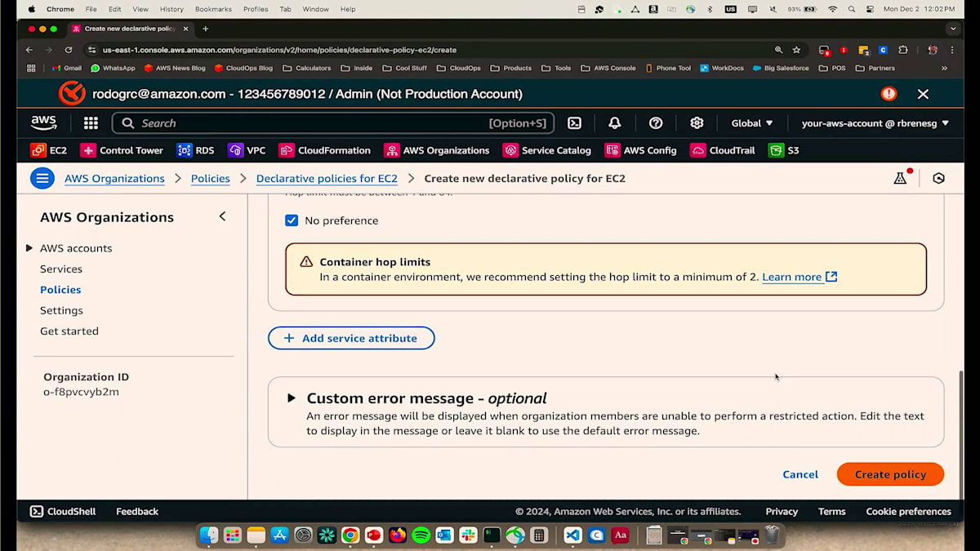This screenshot has height=551, width=980.
Task: Click the AWS logo home icon
Action: (x=43, y=123)
